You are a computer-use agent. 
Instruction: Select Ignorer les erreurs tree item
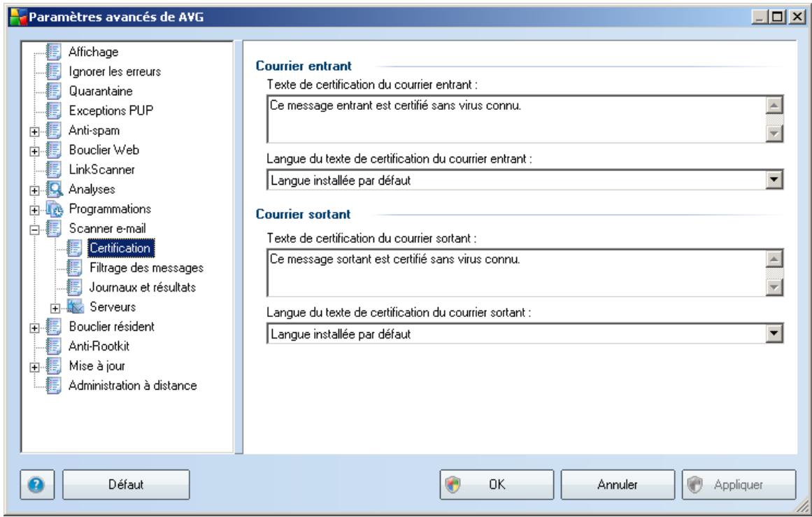(115, 71)
